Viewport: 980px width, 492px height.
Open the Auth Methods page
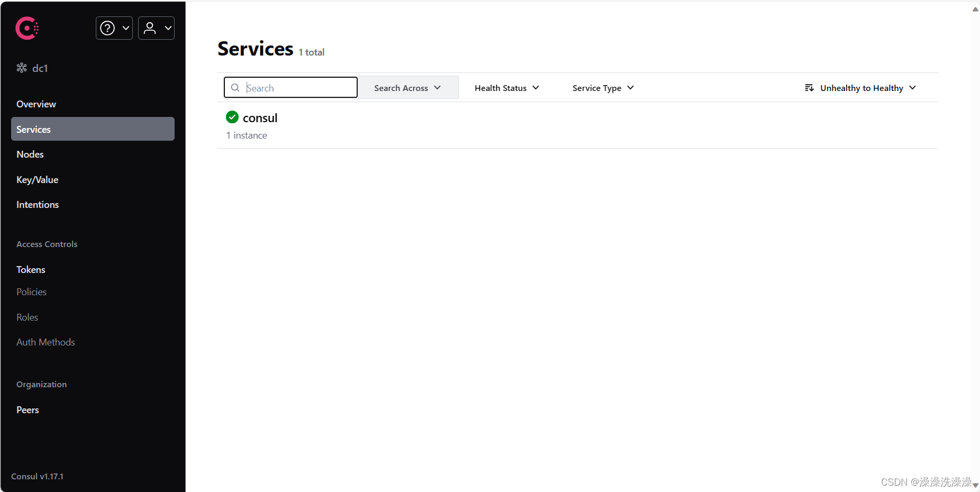(46, 342)
